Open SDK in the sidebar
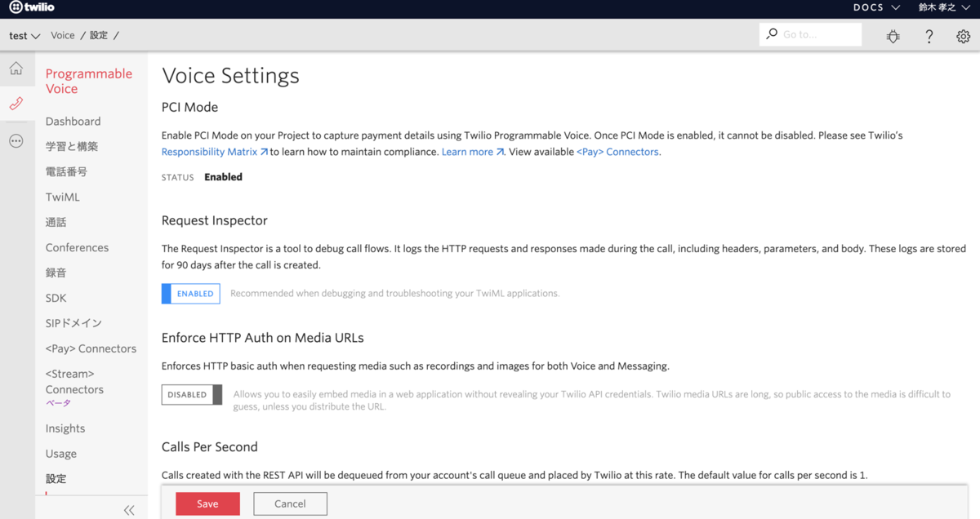 [x=56, y=299]
